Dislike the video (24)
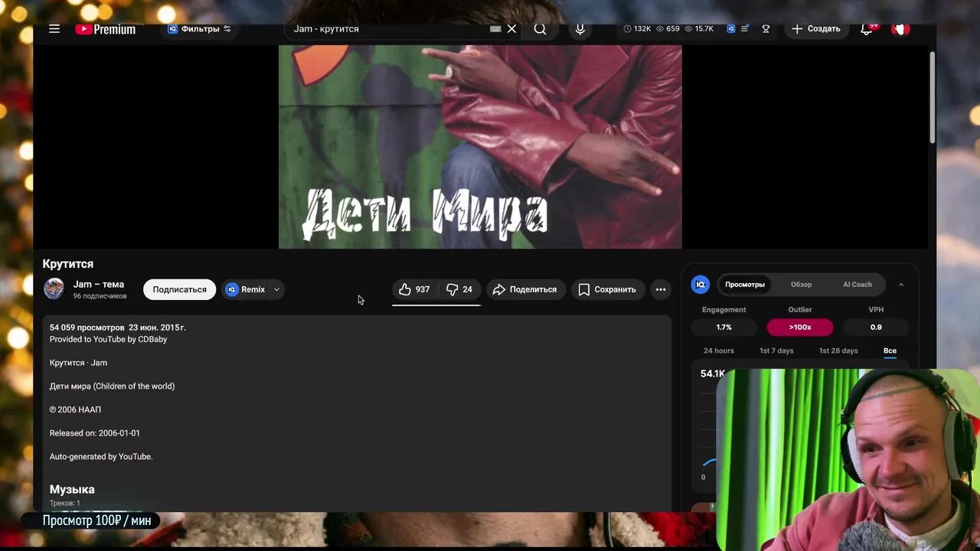The image size is (980, 551). (x=459, y=289)
